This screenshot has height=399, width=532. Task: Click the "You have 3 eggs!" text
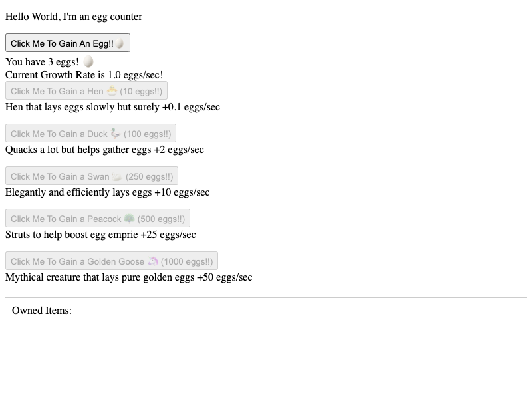coord(42,62)
